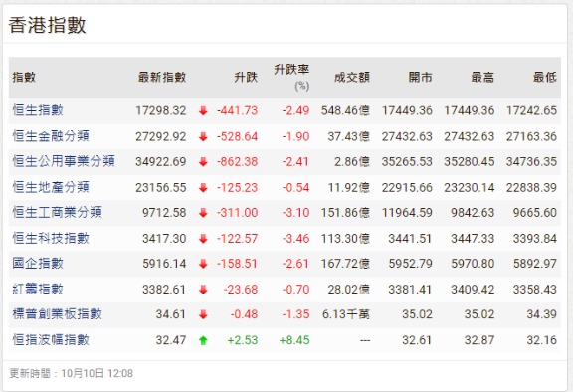Open the 紅籌指數 link
This screenshot has width=573, height=392.
[38, 289]
